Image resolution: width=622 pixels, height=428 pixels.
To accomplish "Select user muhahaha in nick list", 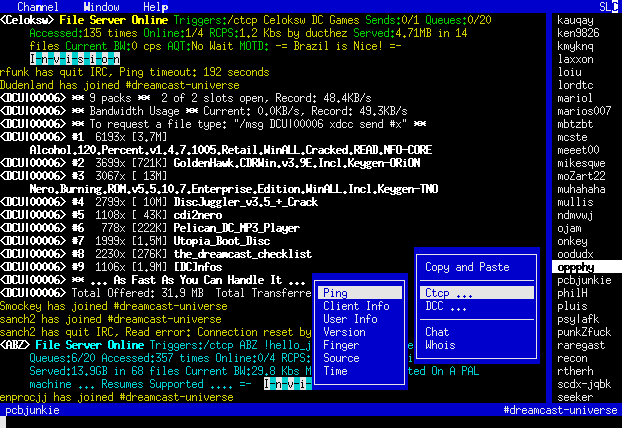I will click(x=581, y=189).
